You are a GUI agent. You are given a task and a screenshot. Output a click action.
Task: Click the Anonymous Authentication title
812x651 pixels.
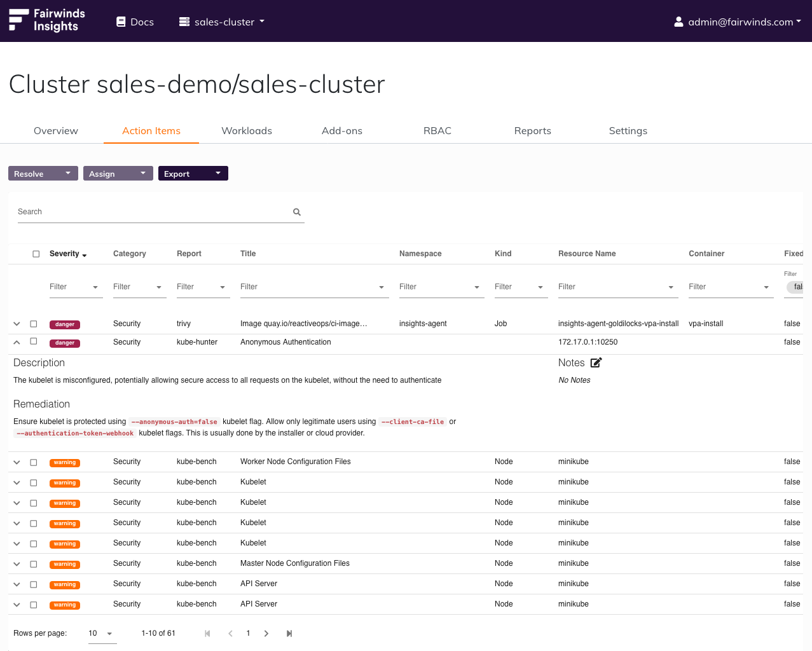coord(286,342)
